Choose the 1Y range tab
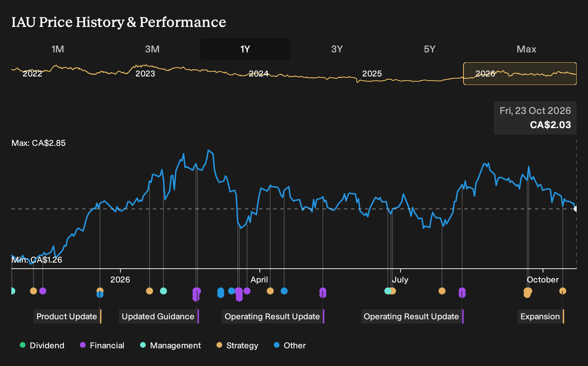The width and height of the screenshot is (588, 366). pos(245,49)
